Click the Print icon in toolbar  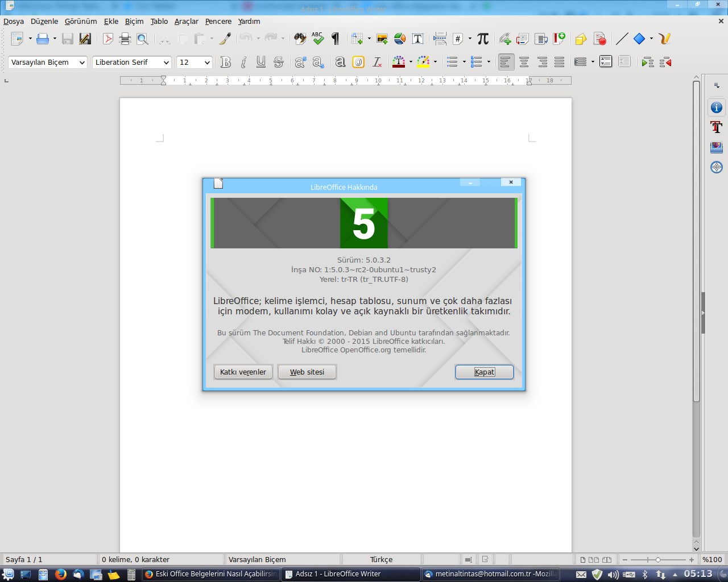coord(125,39)
